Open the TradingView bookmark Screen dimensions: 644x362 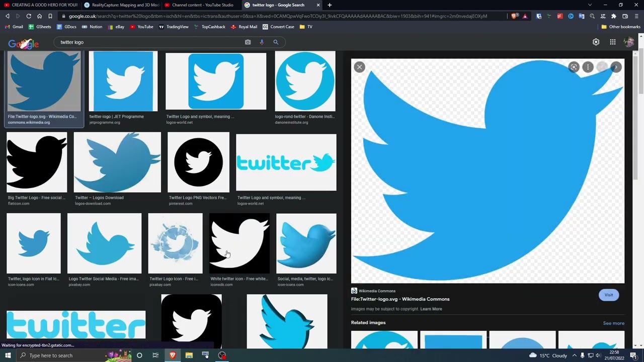point(174,27)
